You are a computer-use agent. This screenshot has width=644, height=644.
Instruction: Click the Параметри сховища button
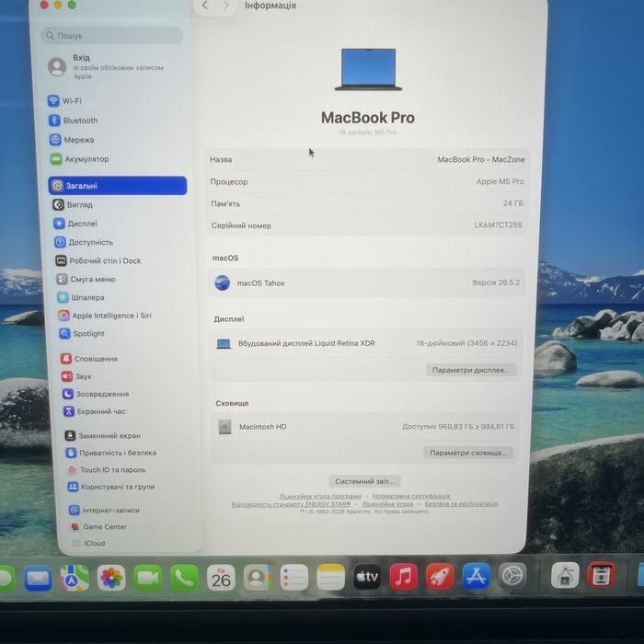click(468, 453)
